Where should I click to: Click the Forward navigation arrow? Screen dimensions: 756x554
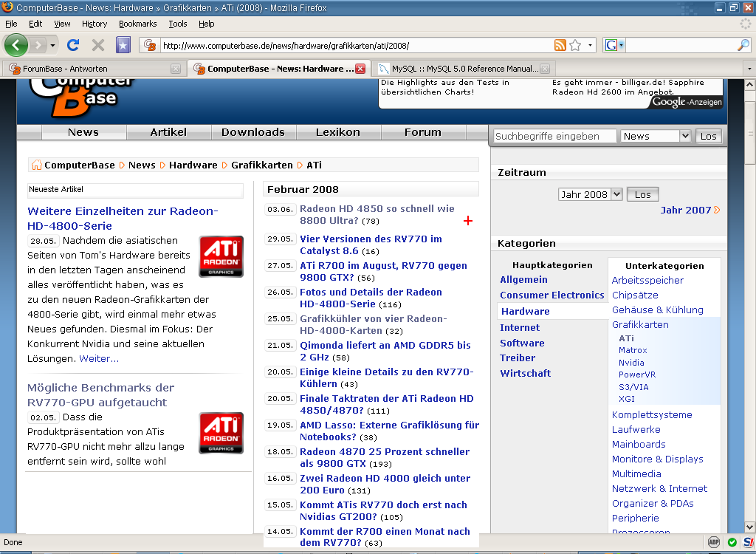tap(38, 45)
